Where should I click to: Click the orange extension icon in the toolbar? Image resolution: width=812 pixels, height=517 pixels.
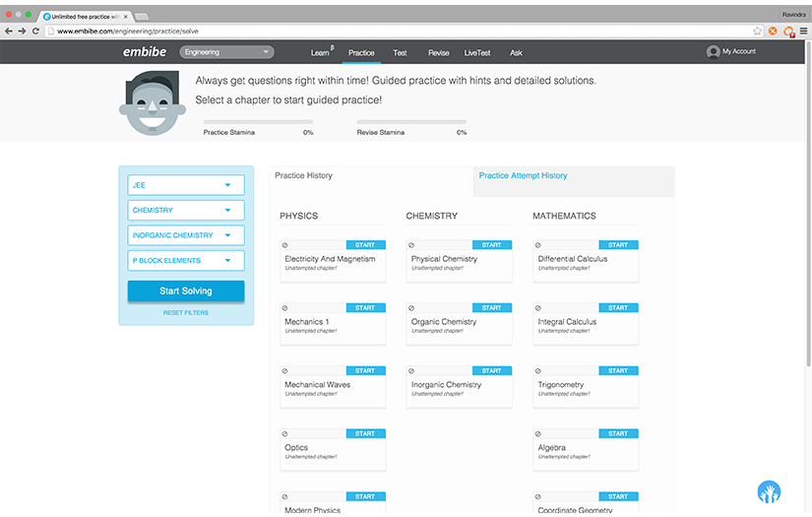click(773, 32)
